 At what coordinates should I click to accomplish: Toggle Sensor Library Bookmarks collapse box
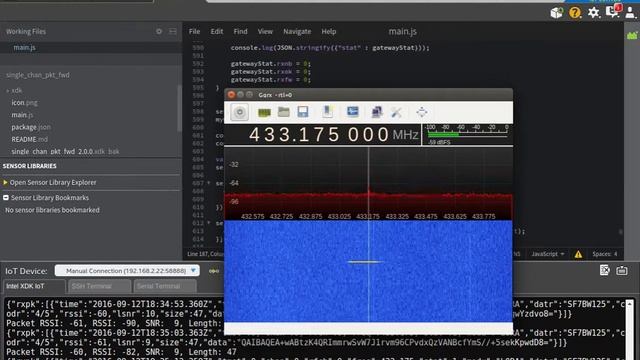click(x=6, y=198)
